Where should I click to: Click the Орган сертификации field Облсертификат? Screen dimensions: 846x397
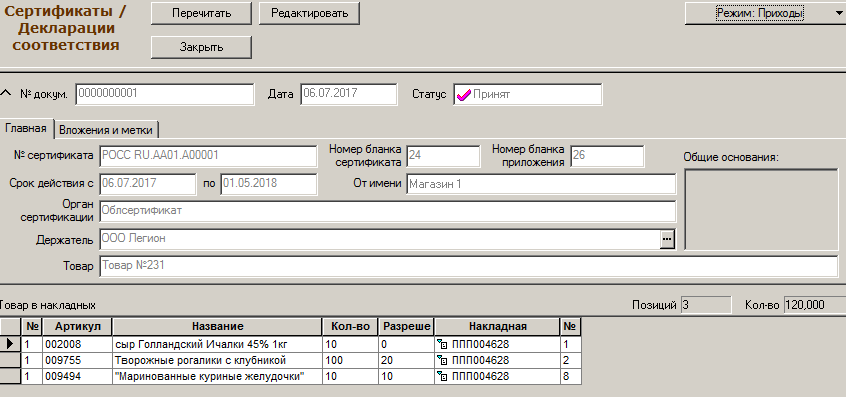(x=387, y=211)
